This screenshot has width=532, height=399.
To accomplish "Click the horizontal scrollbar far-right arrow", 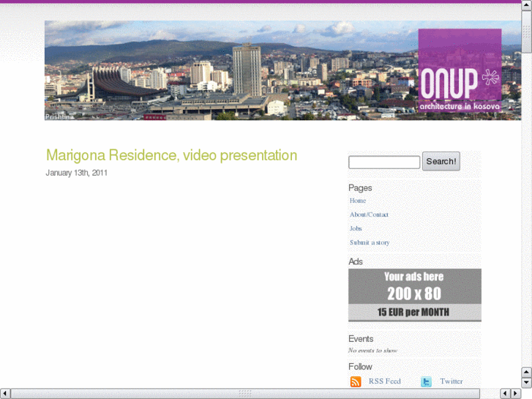I will (516, 394).
